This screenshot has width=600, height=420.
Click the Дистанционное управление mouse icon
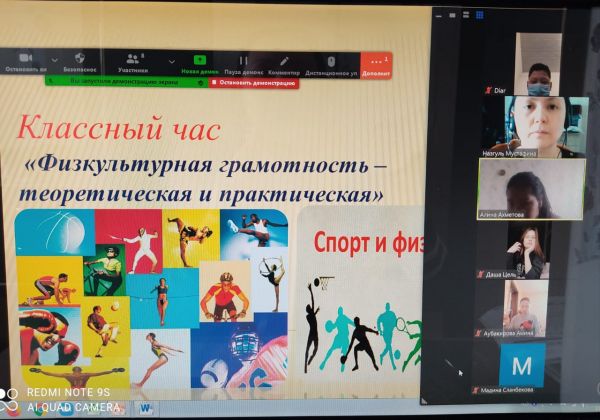328,61
